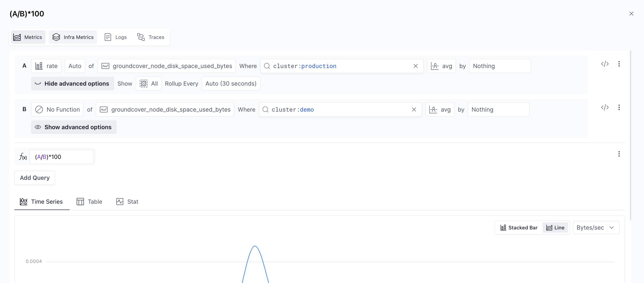The height and width of the screenshot is (283, 644).
Task: Hide advanced options for query A
Action: [73, 84]
